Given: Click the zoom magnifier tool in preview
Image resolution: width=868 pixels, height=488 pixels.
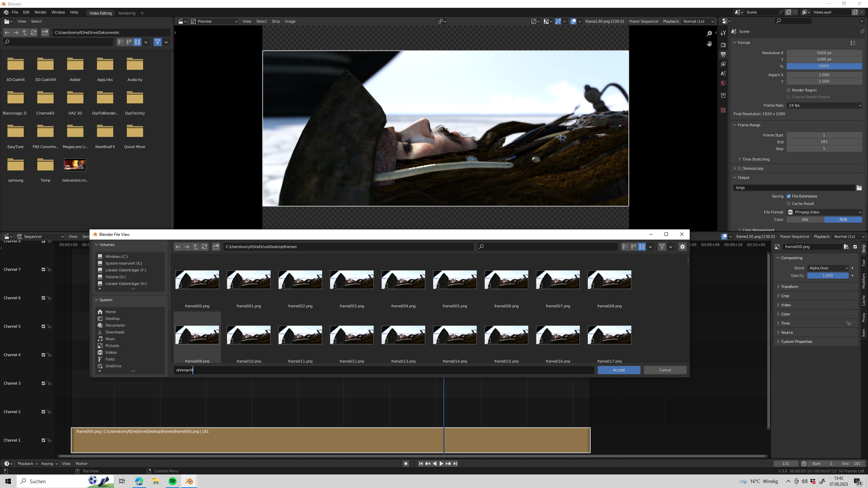Looking at the screenshot, I should pos(709,33).
